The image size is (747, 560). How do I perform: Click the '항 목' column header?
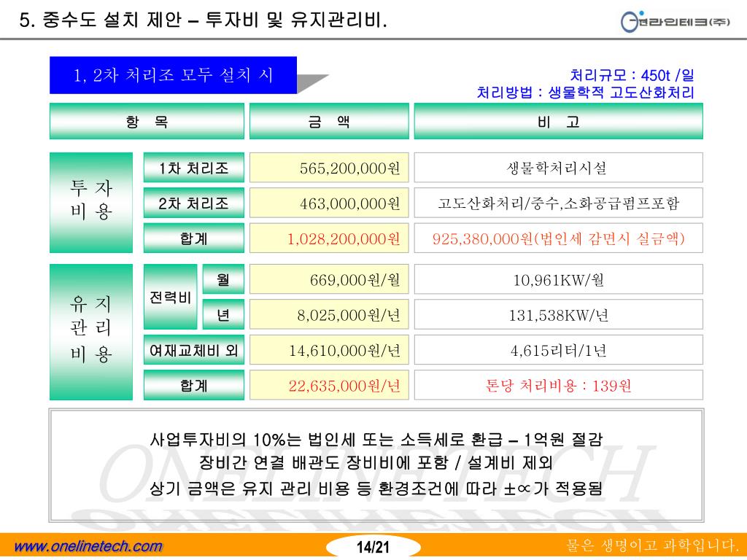pyautogui.click(x=147, y=122)
